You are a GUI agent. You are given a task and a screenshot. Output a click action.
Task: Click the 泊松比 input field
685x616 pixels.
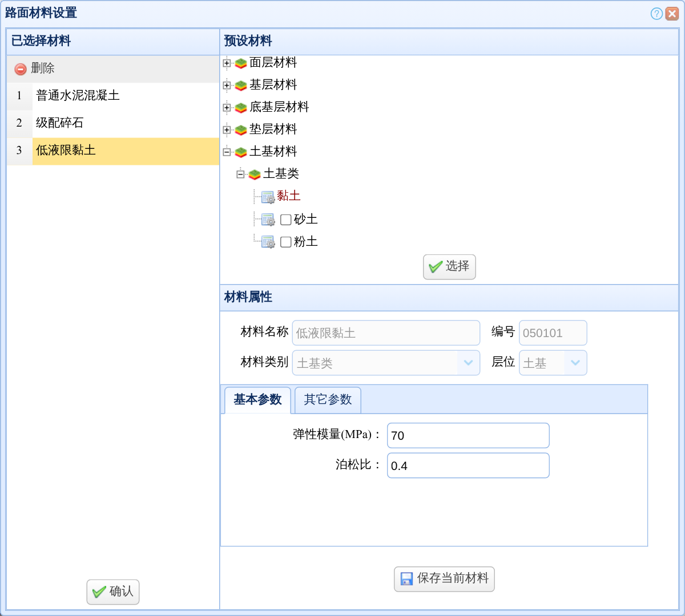[468, 465]
